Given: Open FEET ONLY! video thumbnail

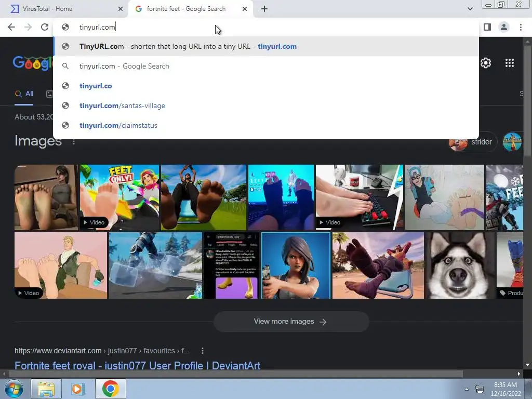Looking at the screenshot, I should tap(119, 197).
